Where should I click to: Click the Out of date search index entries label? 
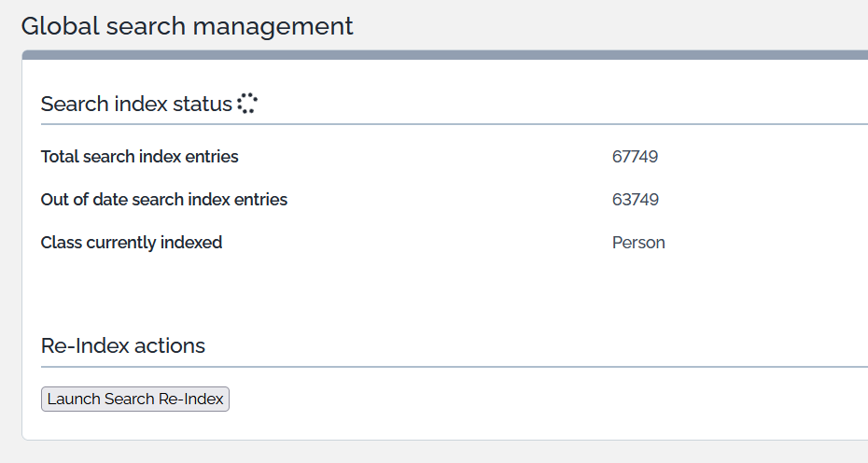tap(164, 200)
